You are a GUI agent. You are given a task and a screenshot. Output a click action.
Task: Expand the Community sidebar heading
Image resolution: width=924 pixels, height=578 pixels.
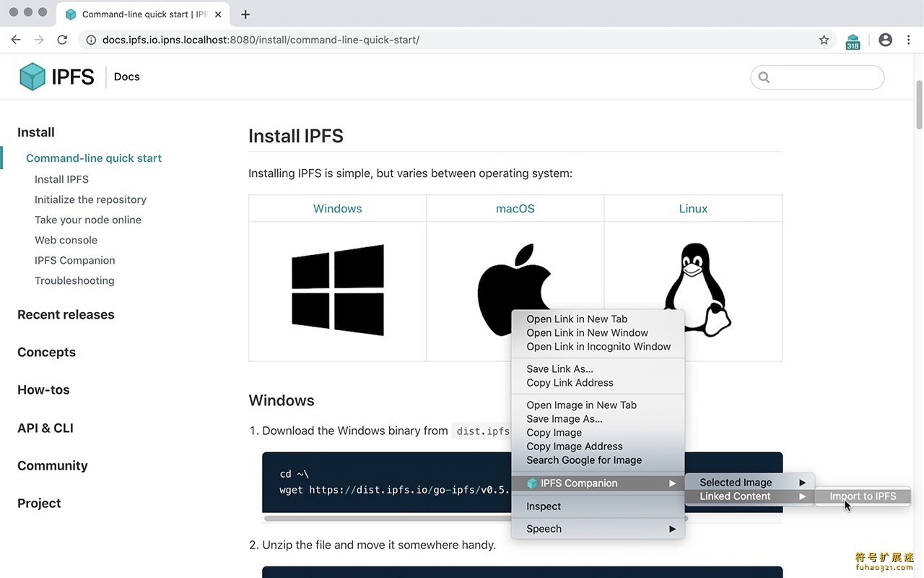coord(53,465)
